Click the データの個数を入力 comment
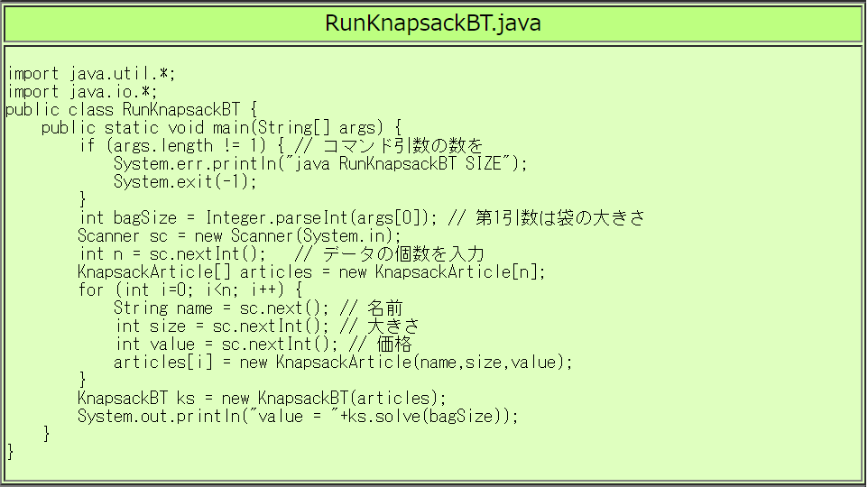Screen dimensions: 868x487 click(402, 254)
